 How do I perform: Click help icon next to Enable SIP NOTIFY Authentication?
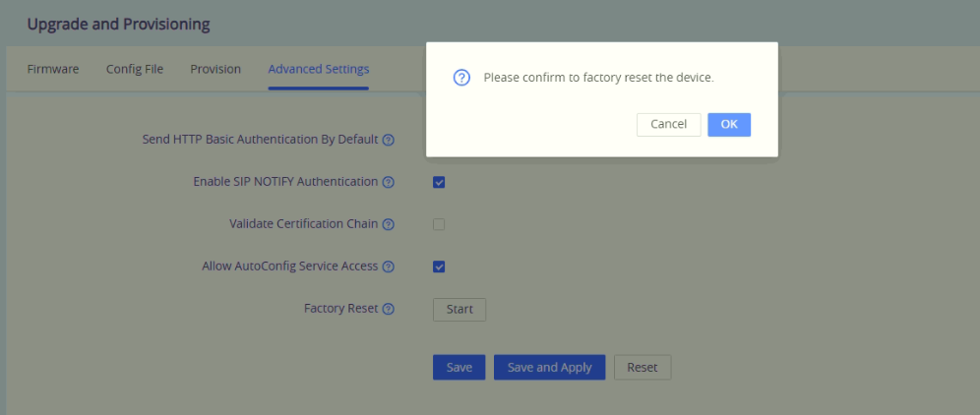[x=388, y=183]
